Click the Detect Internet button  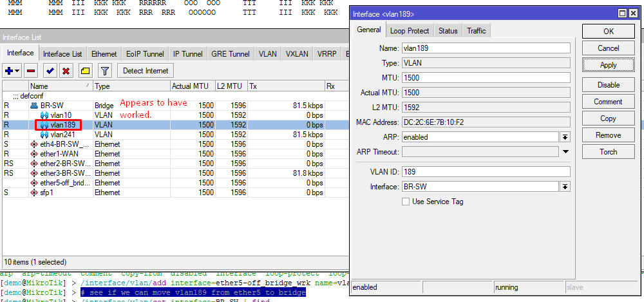[x=146, y=71]
